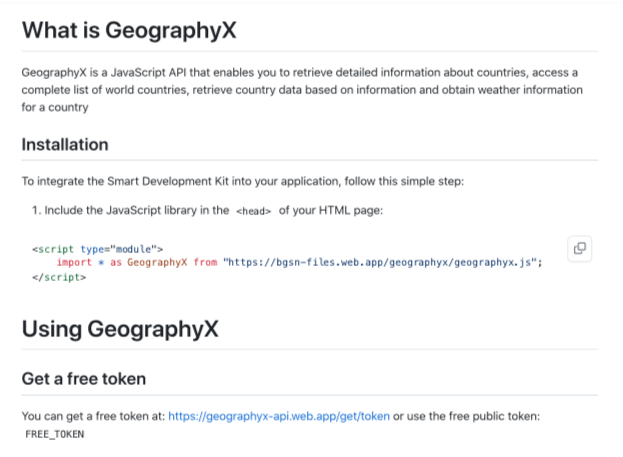Click the 'What is GeographyX' heading

[x=129, y=30]
